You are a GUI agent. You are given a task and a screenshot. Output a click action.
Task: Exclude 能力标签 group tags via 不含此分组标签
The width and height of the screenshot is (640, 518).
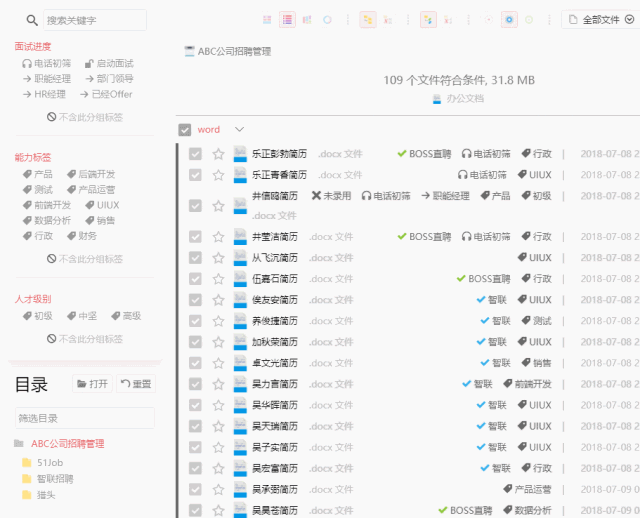[85, 259]
